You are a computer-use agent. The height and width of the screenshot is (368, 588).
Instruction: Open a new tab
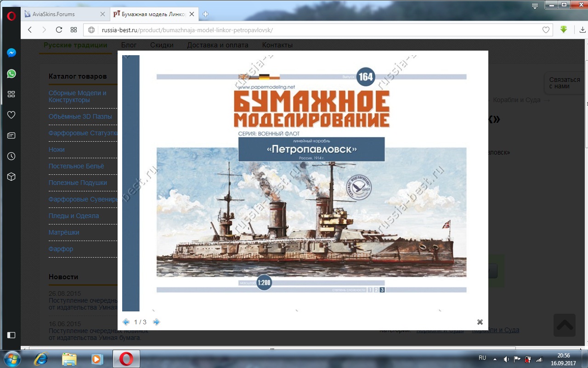(x=205, y=14)
